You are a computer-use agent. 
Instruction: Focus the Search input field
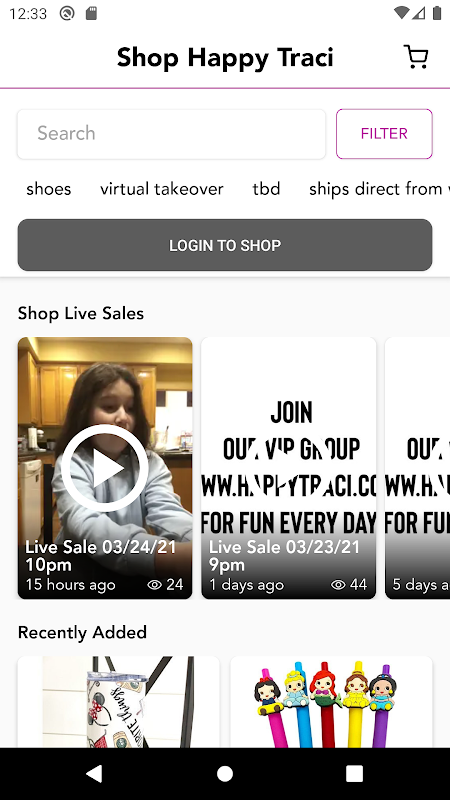pyautogui.click(x=171, y=134)
